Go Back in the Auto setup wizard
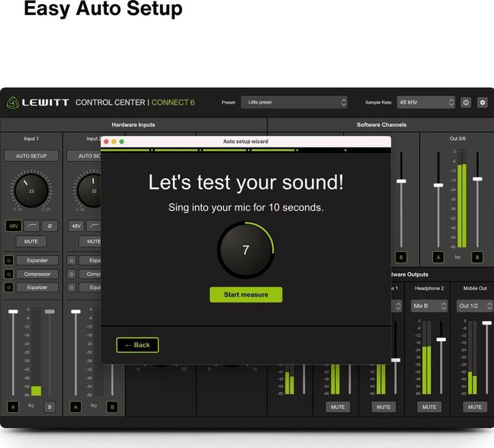This screenshot has height=448, width=494. click(x=137, y=345)
